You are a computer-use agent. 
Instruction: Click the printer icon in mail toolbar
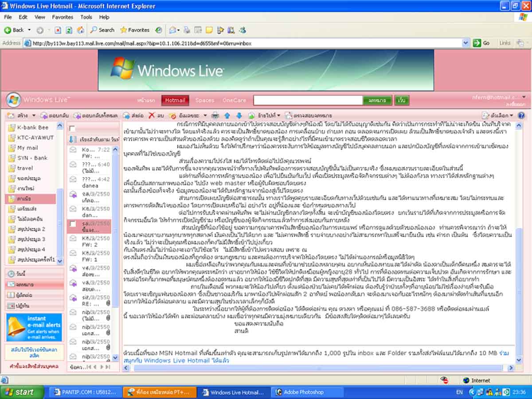coord(215,115)
